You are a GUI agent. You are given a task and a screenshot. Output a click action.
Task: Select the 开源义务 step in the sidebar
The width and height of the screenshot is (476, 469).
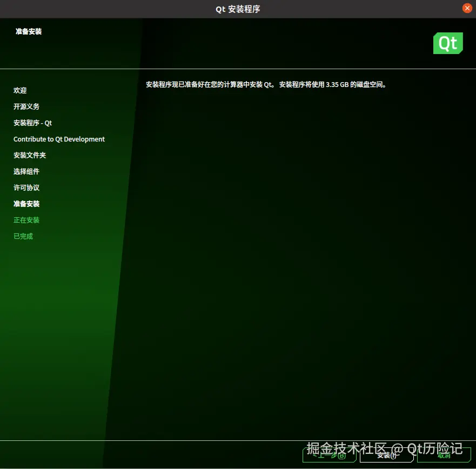coord(26,106)
